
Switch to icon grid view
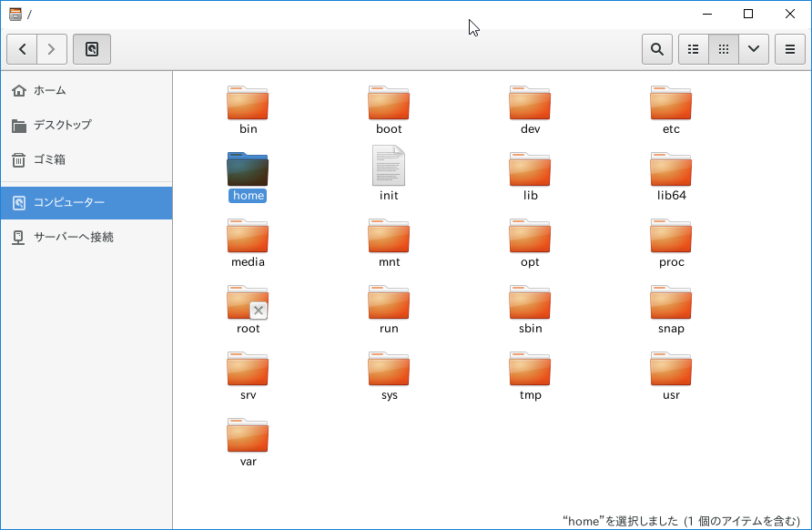click(x=724, y=49)
